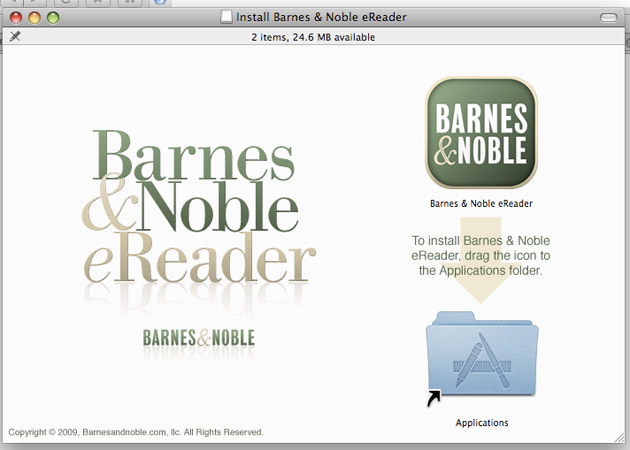Select the Barnes & Noble eReader app icon

[x=481, y=133]
